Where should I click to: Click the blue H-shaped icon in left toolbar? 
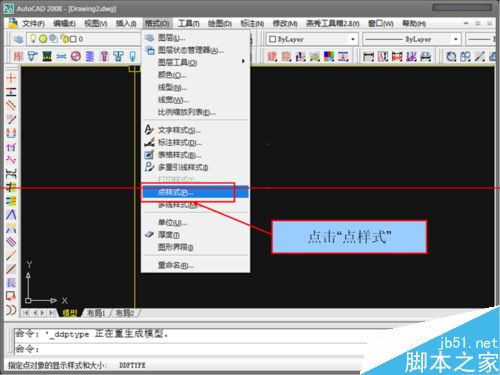click(11, 92)
